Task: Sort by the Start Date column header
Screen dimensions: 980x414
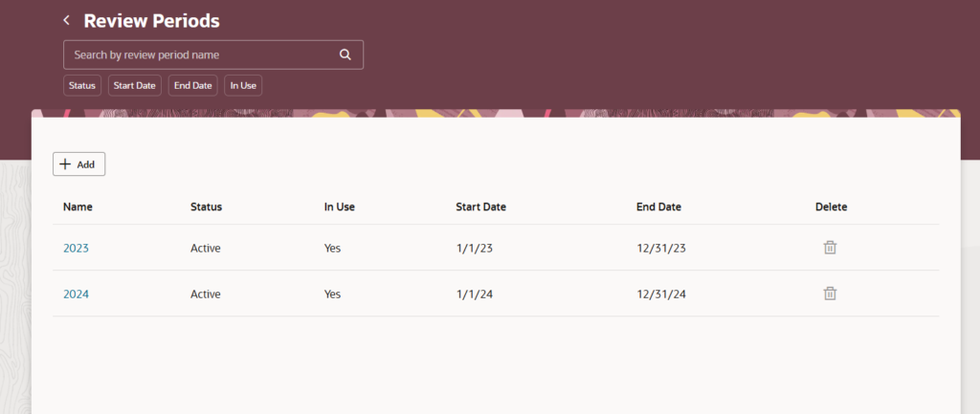Action: (480, 207)
